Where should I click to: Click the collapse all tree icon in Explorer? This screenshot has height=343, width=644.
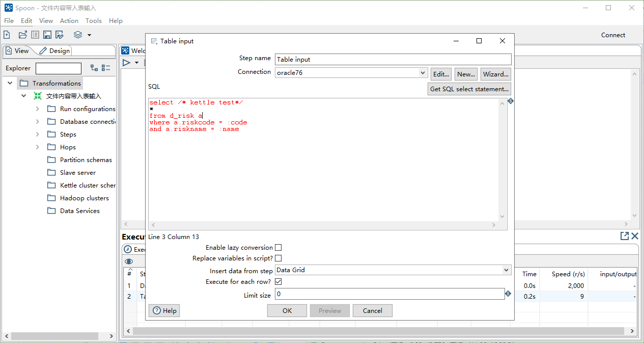(106, 68)
